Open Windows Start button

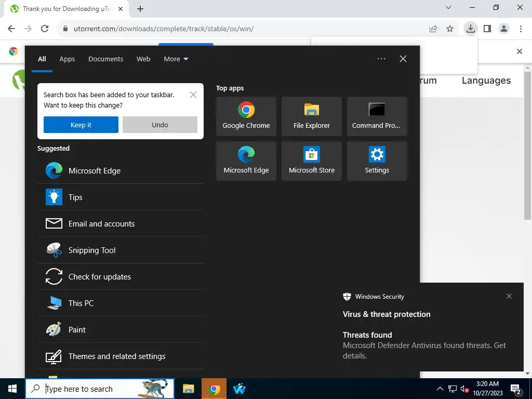pyautogui.click(x=12, y=389)
